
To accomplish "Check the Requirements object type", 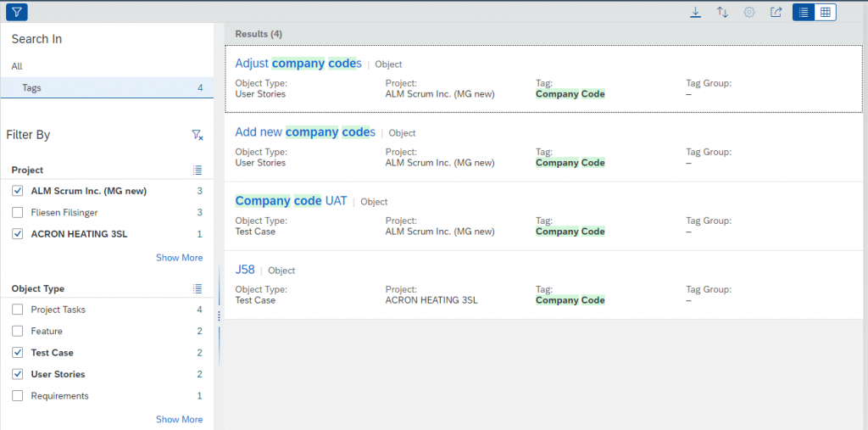I will point(17,395).
